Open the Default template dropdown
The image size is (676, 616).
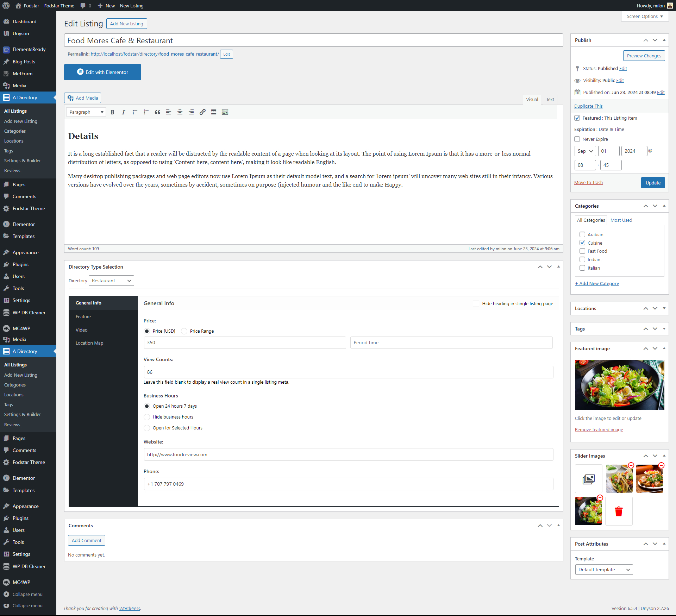(x=603, y=570)
